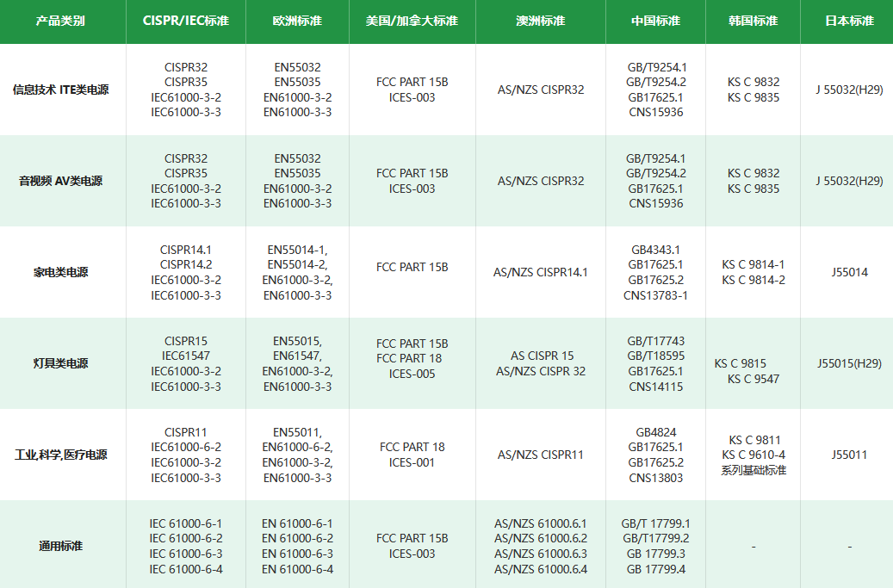Click the 灯具类电源 row label

60,363
